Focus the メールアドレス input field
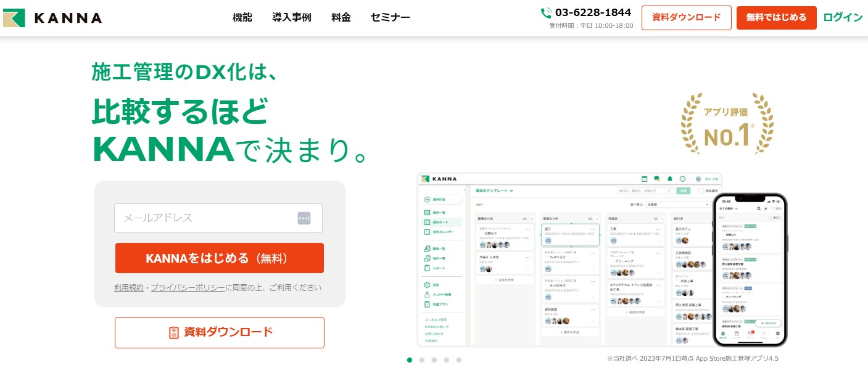 pos(218,218)
